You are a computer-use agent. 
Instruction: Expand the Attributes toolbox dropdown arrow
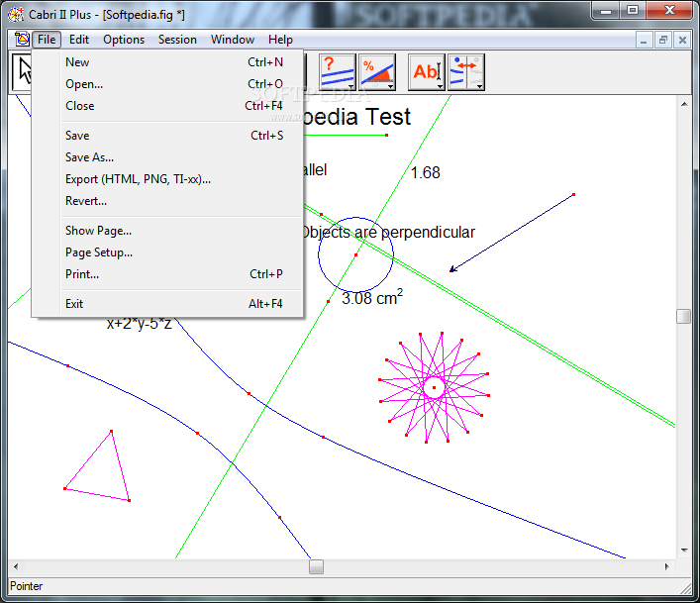click(x=480, y=86)
